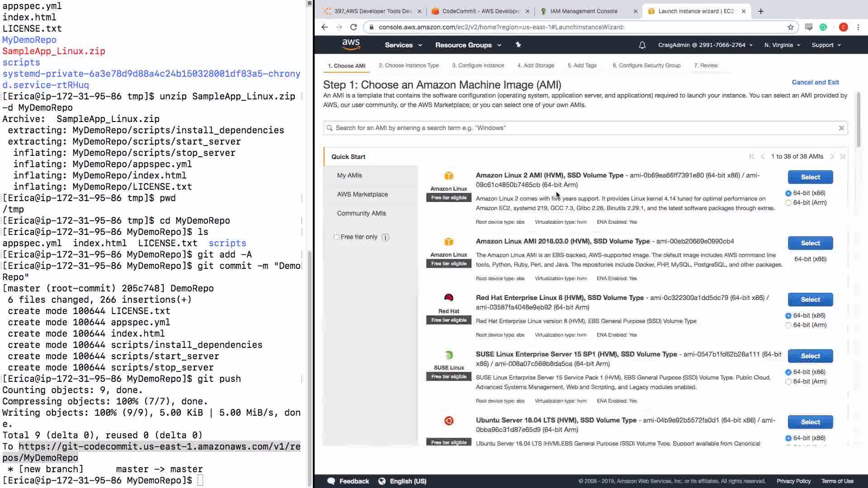The image size is (868, 488).
Task: Open new browser tab with plus icon
Action: (761, 11)
